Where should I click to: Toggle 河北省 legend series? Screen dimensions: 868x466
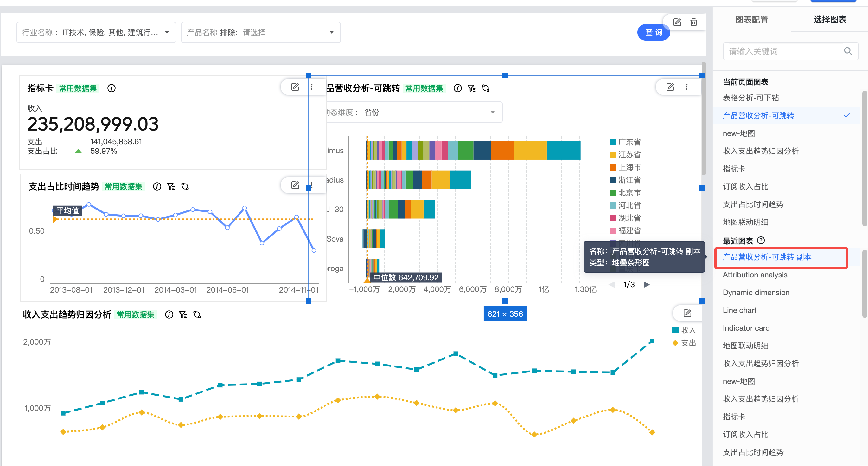[625, 205]
